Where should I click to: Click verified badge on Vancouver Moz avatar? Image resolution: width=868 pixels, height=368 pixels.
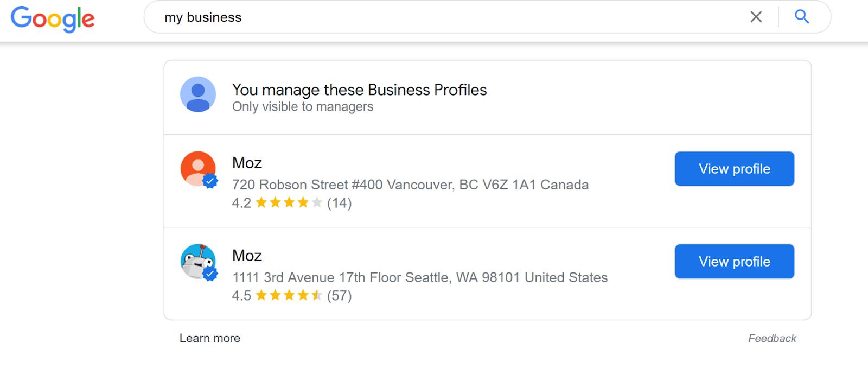click(x=210, y=181)
